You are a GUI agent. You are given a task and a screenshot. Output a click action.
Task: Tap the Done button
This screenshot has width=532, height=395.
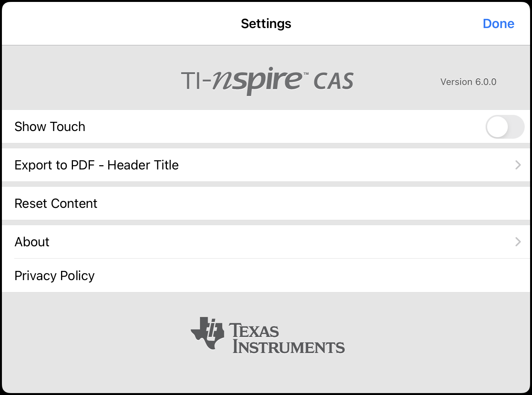click(x=498, y=24)
